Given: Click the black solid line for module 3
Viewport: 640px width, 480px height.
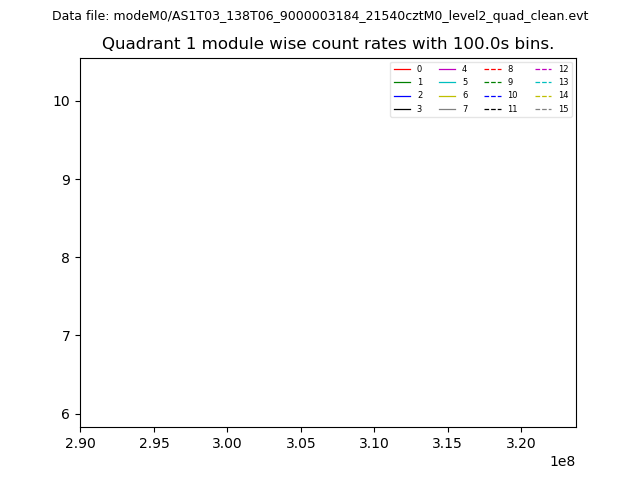Looking at the screenshot, I should 402,109.
